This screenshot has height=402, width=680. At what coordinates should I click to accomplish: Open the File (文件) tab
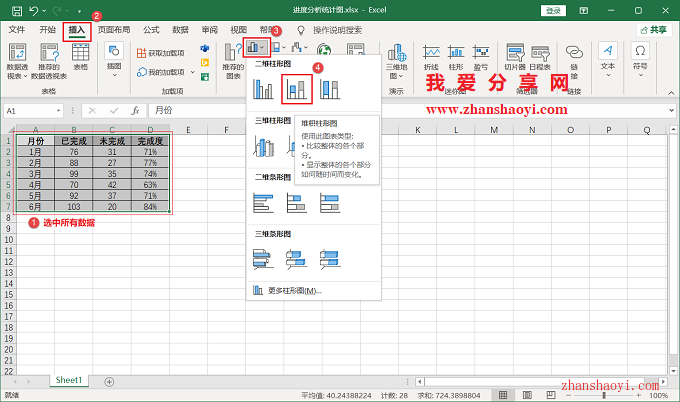click(x=16, y=30)
